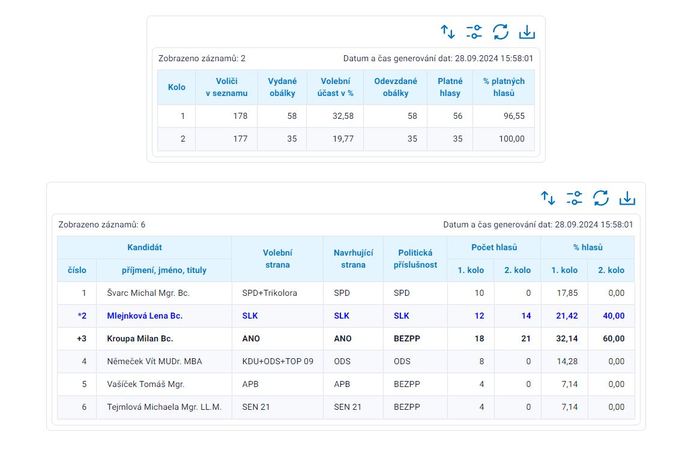
Task: Click the sort arrows icon above the candidates table
Action: [x=548, y=198]
